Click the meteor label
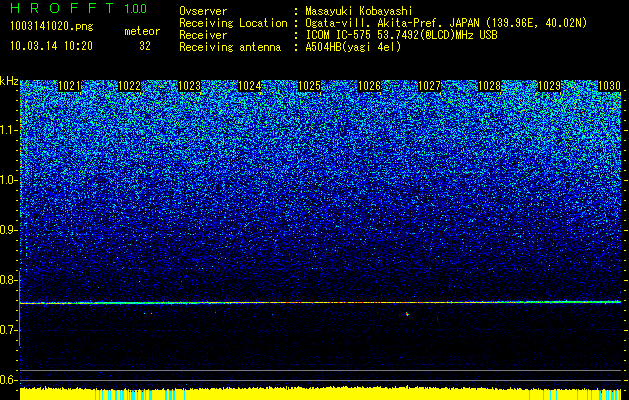This screenshot has height=400, width=629. [142, 31]
